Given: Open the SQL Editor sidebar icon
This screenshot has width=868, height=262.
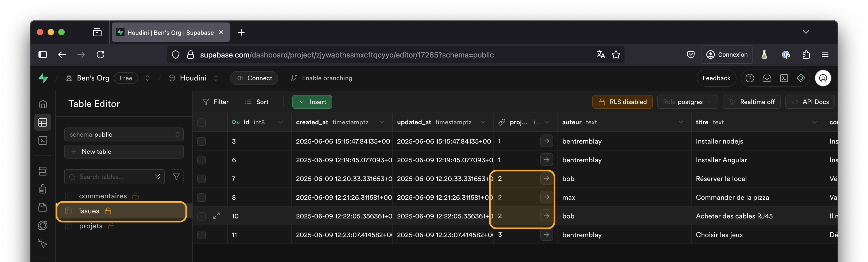Looking at the screenshot, I should point(43,140).
